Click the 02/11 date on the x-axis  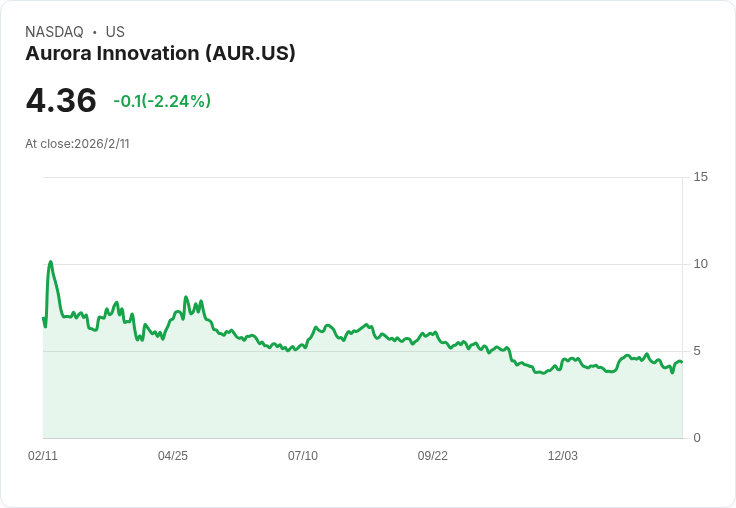[43, 456]
